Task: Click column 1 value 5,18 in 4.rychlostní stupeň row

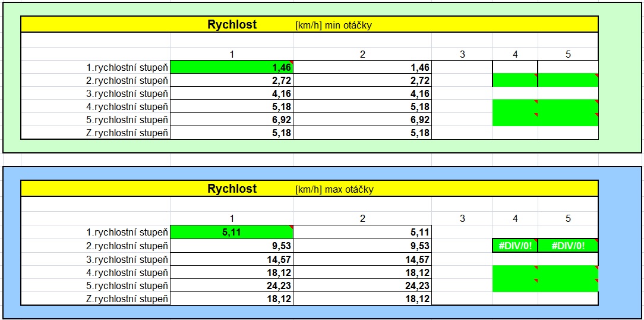Action: 232,106
